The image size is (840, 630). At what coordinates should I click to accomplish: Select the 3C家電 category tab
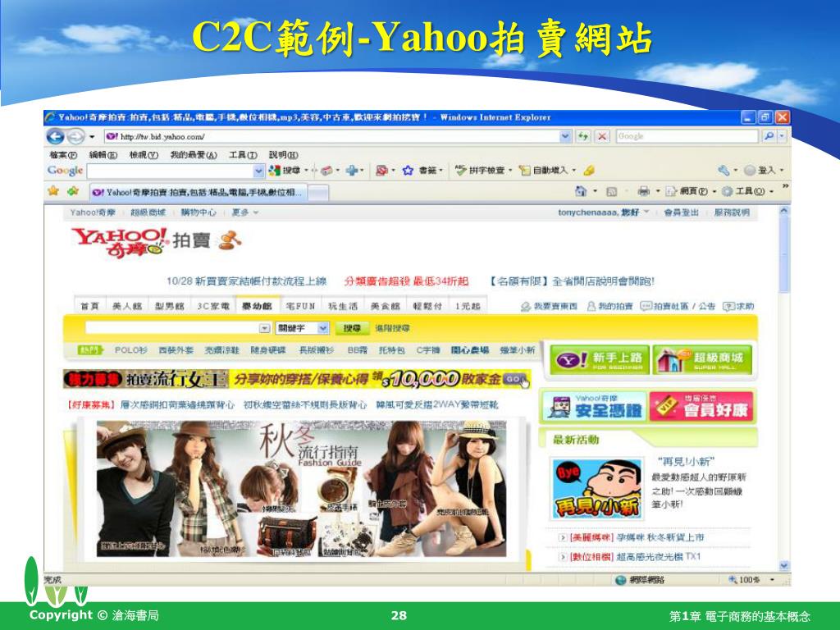tap(213, 306)
